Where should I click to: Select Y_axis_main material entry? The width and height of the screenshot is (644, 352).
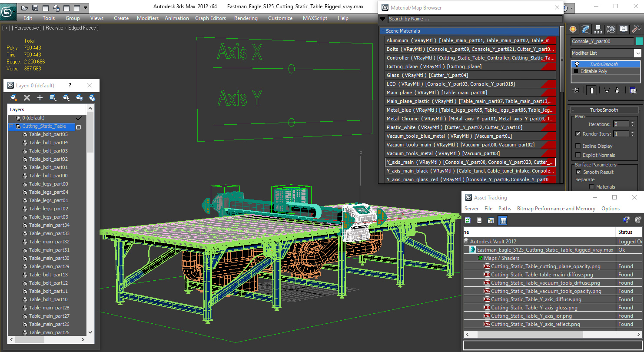pyautogui.click(x=470, y=162)
